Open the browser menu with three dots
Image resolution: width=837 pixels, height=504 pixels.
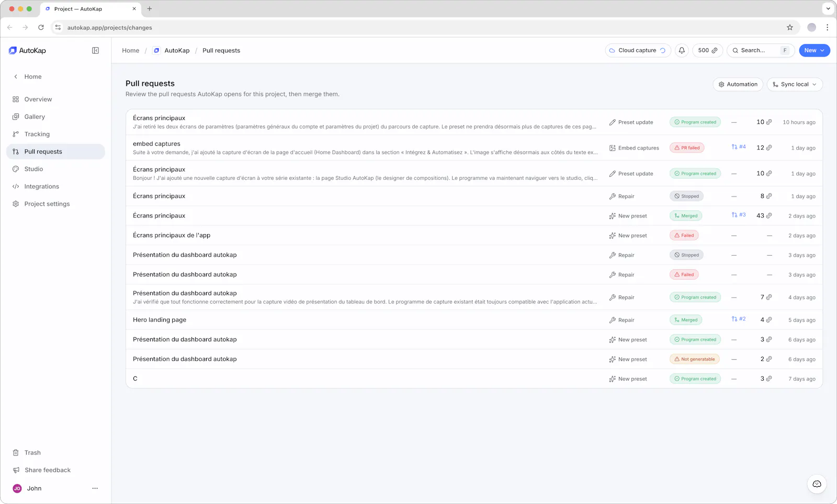click(x=827, y=28)
